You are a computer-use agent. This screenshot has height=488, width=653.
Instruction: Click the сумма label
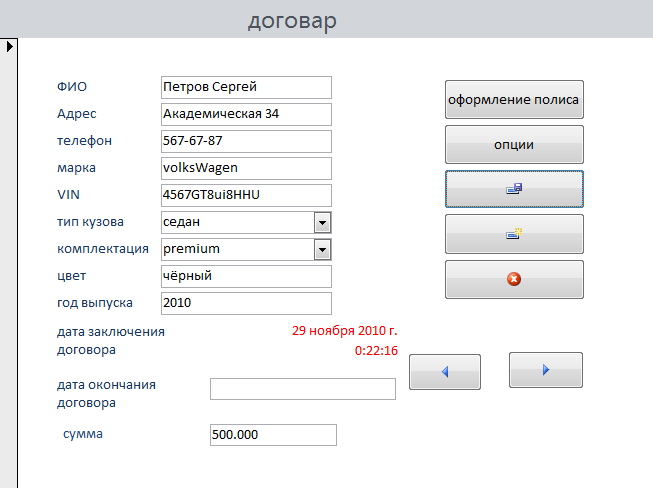pyautogui.click(x=83, y=434)
